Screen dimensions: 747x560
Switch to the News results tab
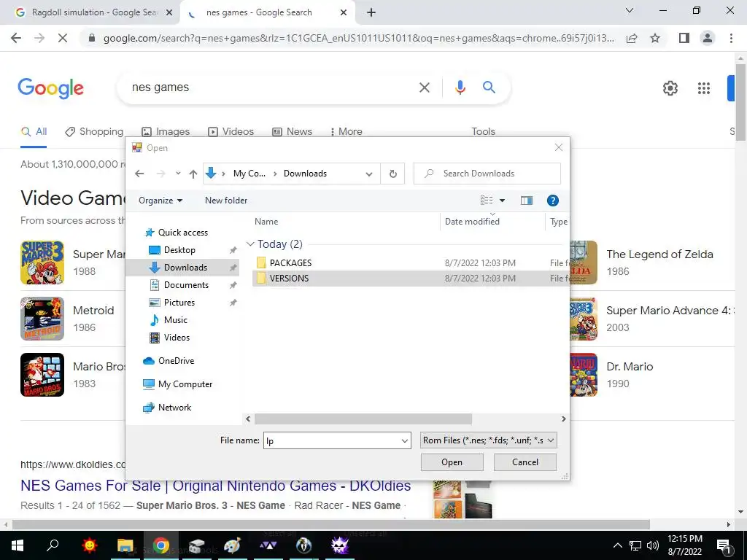click(x=292, y=132)
